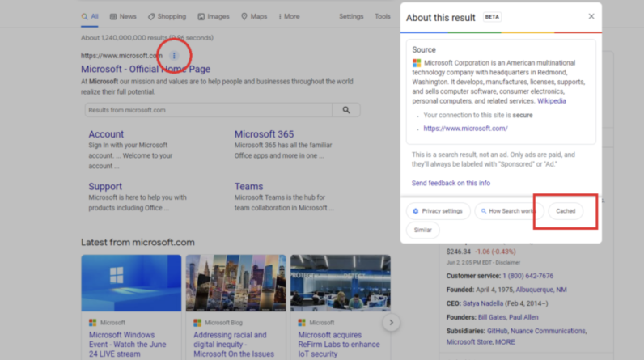Open the Account sitelink
Screen dimensions: 644x360
106,134
